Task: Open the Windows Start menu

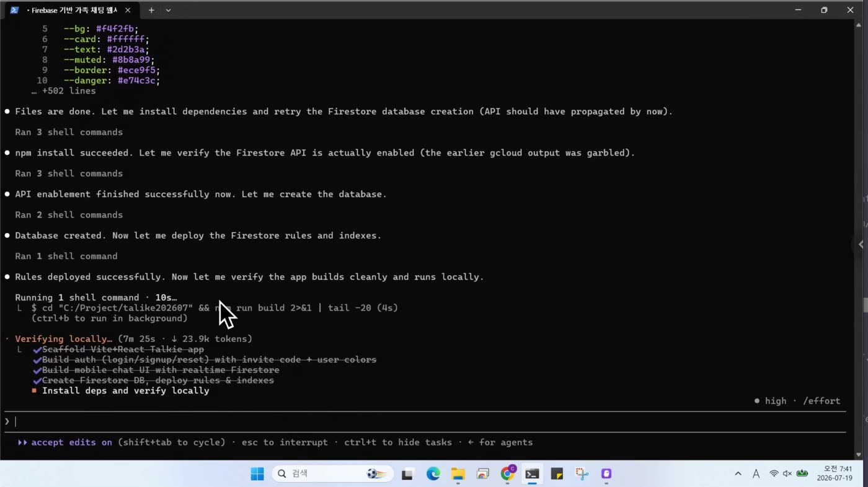Action: 257,474
